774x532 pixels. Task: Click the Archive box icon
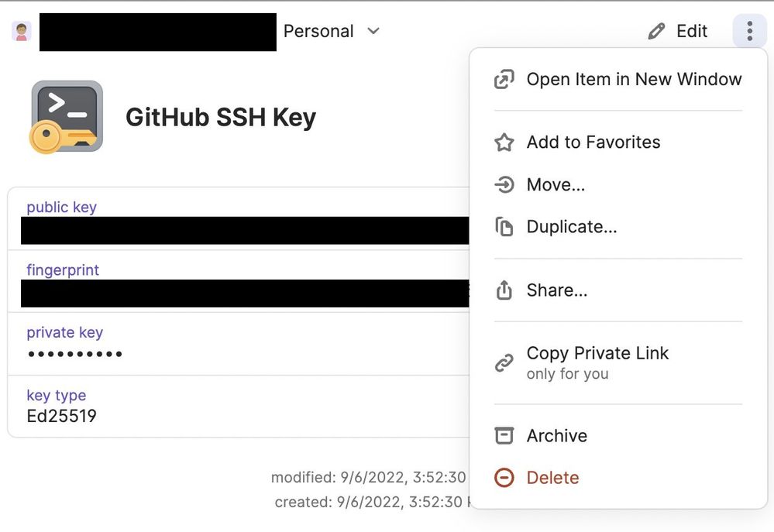[x=504, y=436]
